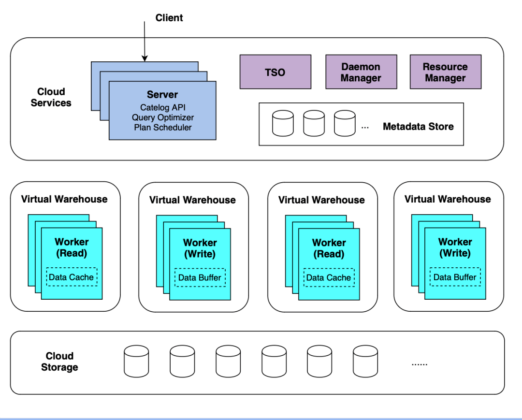Click the third Metadata Store database cylinder
The width and height of the screenshot is (522, 420).
pyautogui.click(x=345, y=123)
